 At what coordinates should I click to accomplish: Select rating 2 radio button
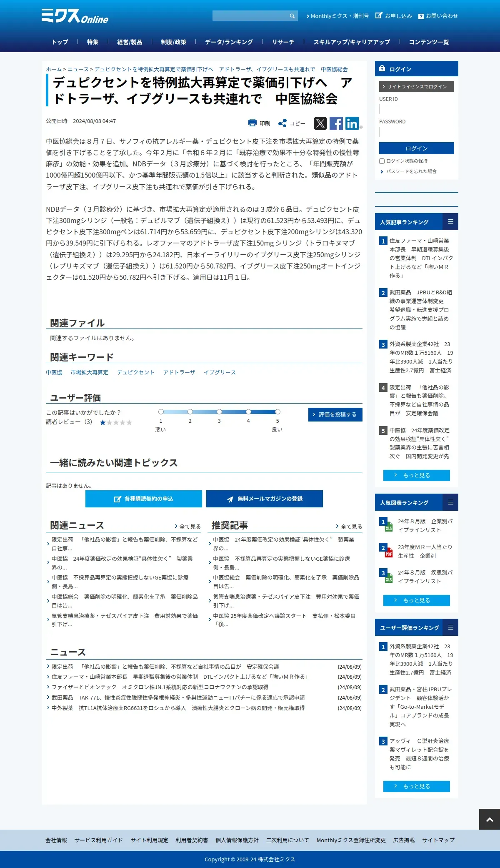[190, 411]
